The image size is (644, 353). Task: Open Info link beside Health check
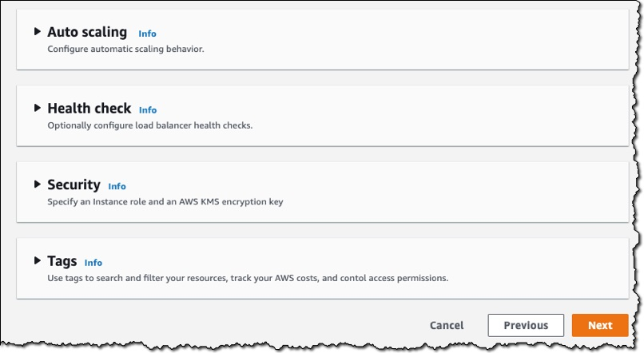coord(148,110)
